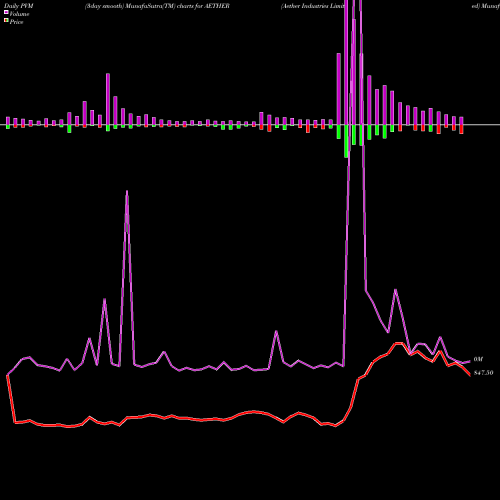The image size is (500, 500).
Task: Click the MunafaSutra charts for AETHER title
Action: pyautogui.click(x=157, y=6)
